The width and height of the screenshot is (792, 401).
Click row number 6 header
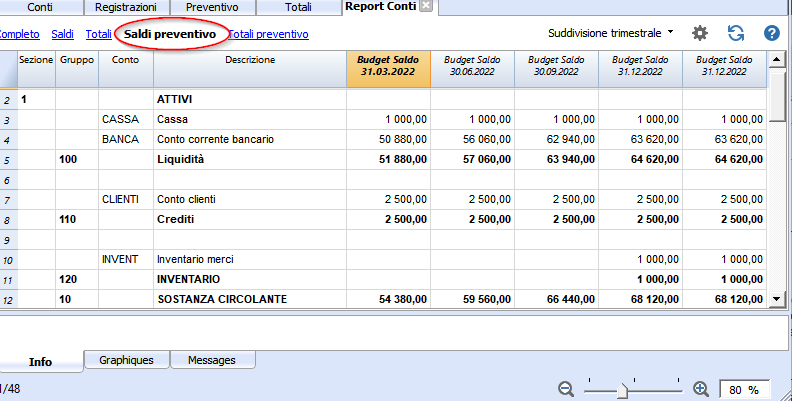(x=9, y=180)
